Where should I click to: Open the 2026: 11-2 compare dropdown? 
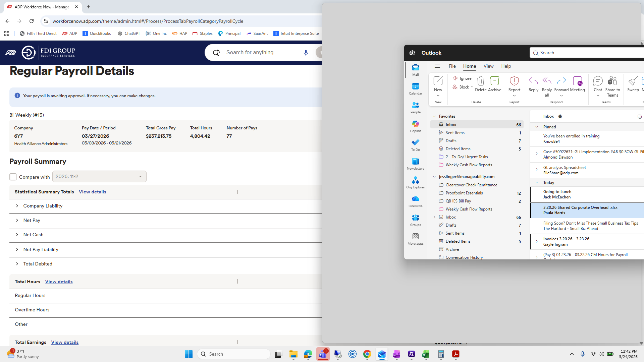click(x=99, y=177)
